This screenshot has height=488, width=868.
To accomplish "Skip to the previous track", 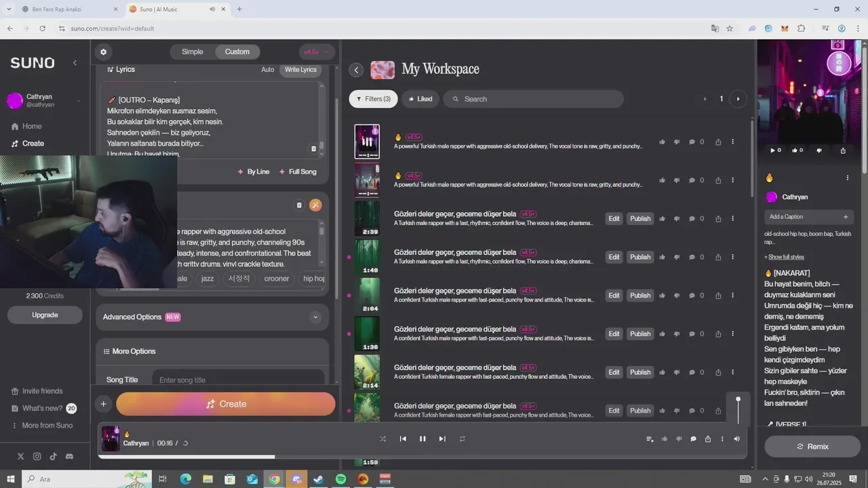I will coord(403,439).
